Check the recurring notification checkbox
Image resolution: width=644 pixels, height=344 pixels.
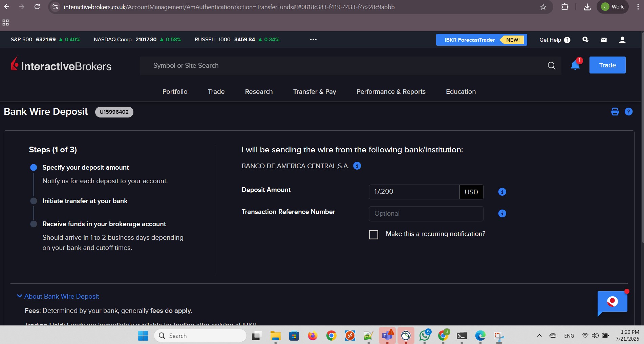pyautogui.click(x=373, y=235)
